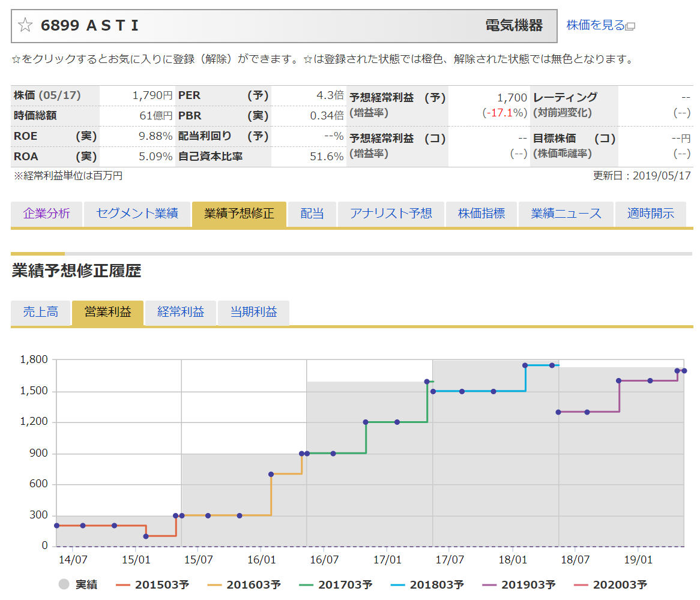Toggle the 実績 legend item
The image size is (700, 600).
coord(77,584)
